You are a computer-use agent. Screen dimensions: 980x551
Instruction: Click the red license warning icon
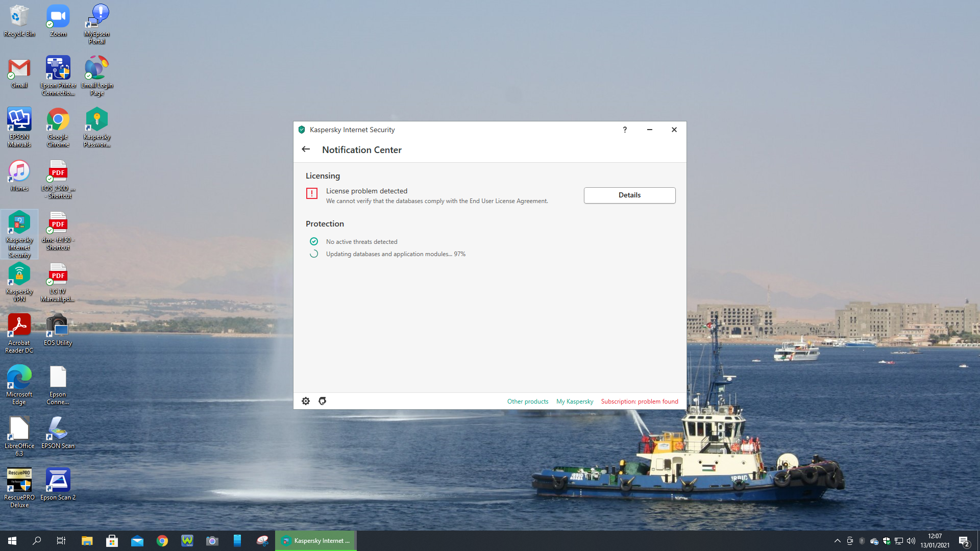coord(312,193)
